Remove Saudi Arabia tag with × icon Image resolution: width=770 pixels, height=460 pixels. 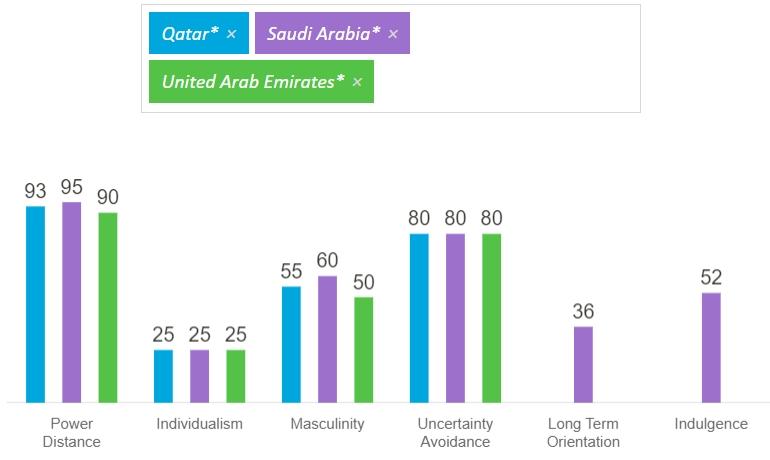point(393,34)
